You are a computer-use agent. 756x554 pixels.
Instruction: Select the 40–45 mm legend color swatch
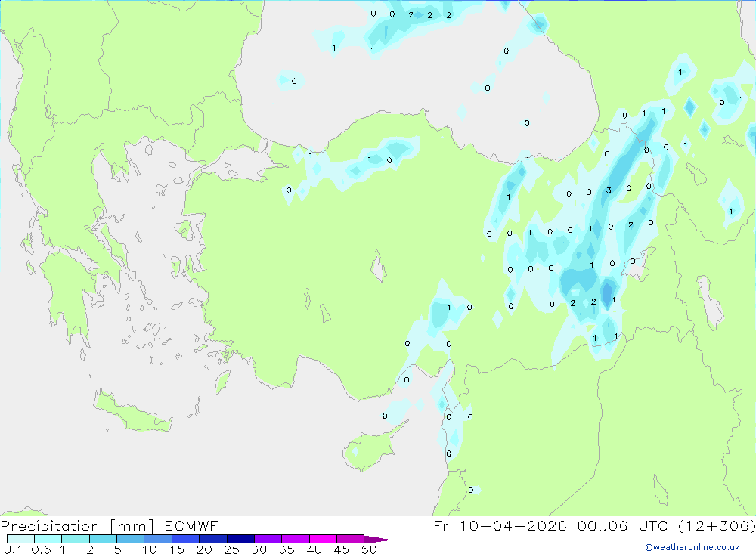[323, 539]
